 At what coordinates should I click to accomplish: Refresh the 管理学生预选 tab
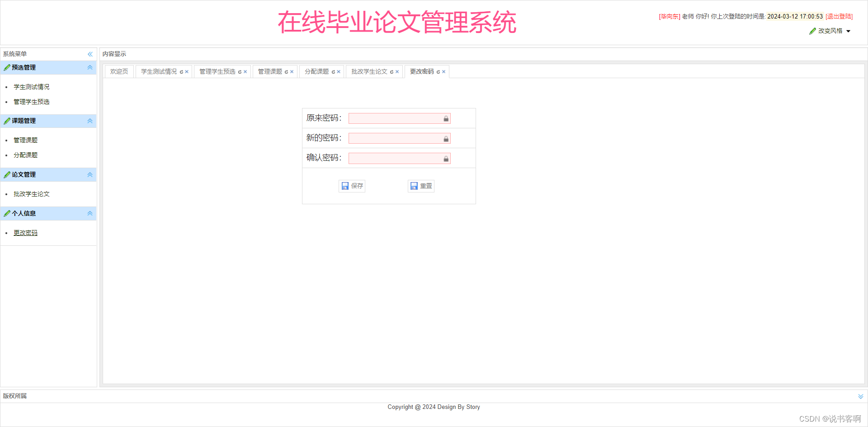[240, 72]
